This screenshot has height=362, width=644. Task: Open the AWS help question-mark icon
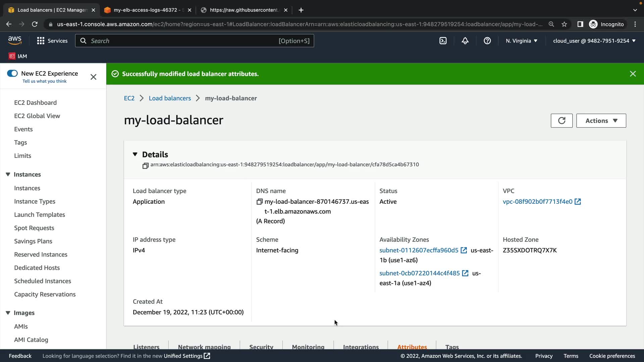click(487, 41)
